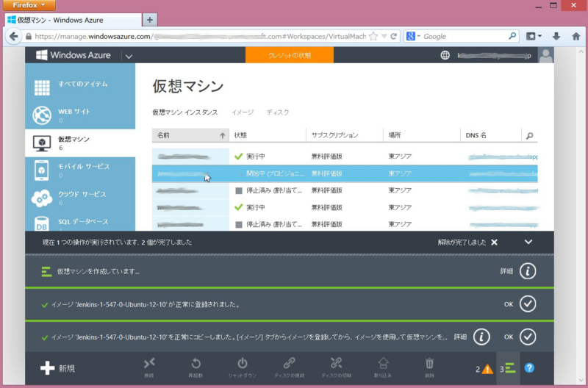Bookmark the page with the star icon
This screenshot has height=388, width=588.
pyautogui.click(x=373, y=36)
